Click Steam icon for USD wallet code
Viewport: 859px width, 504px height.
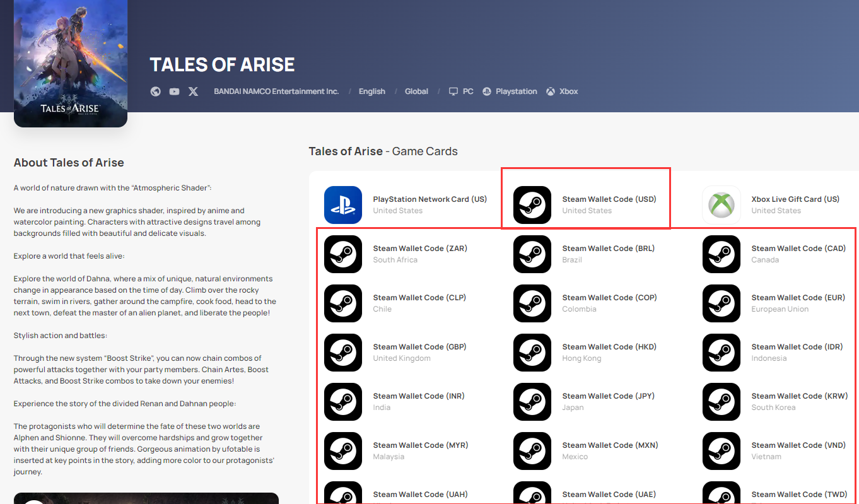[x=532, y=205]
